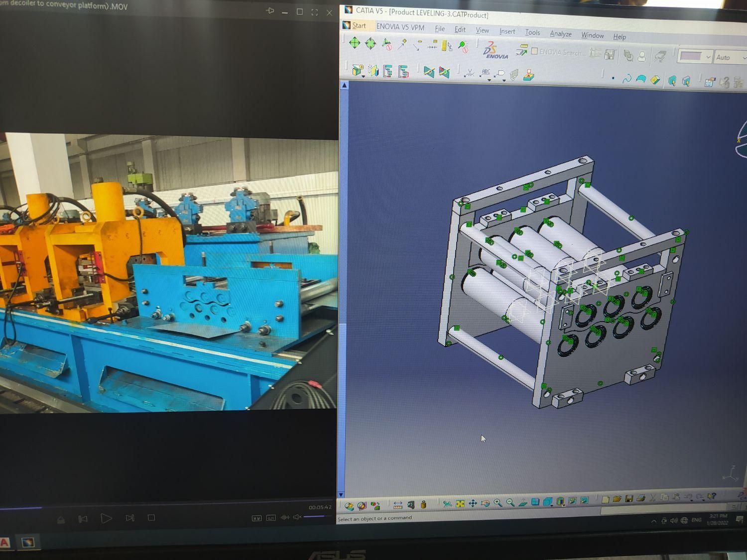The image size is (747, 560).
Task: Toggle the ENOVIA Search checkbox
Action: [x=534, y=51]
